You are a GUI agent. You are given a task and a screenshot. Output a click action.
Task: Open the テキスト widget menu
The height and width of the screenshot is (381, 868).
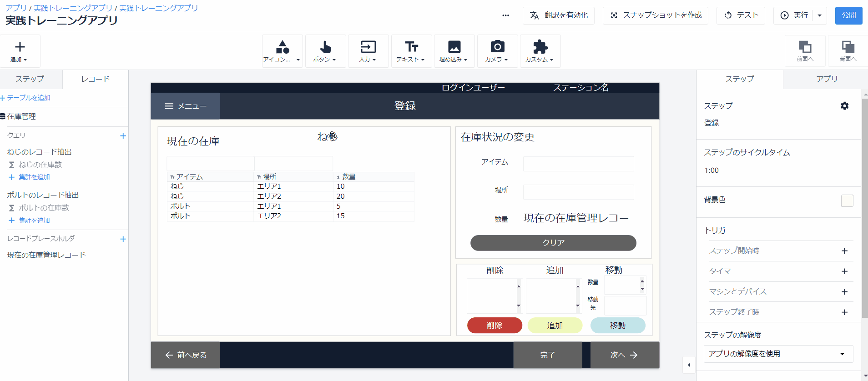coord(411,51)
